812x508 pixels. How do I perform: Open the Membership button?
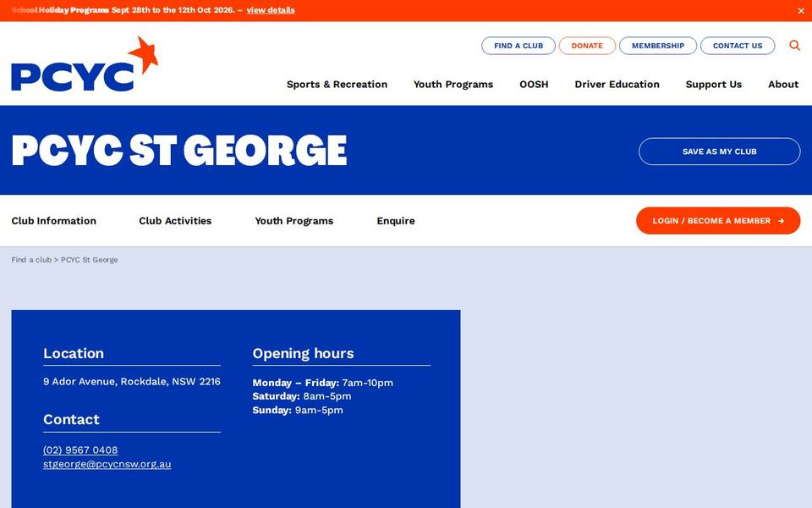pyautogui.click(x=658, y=46)
